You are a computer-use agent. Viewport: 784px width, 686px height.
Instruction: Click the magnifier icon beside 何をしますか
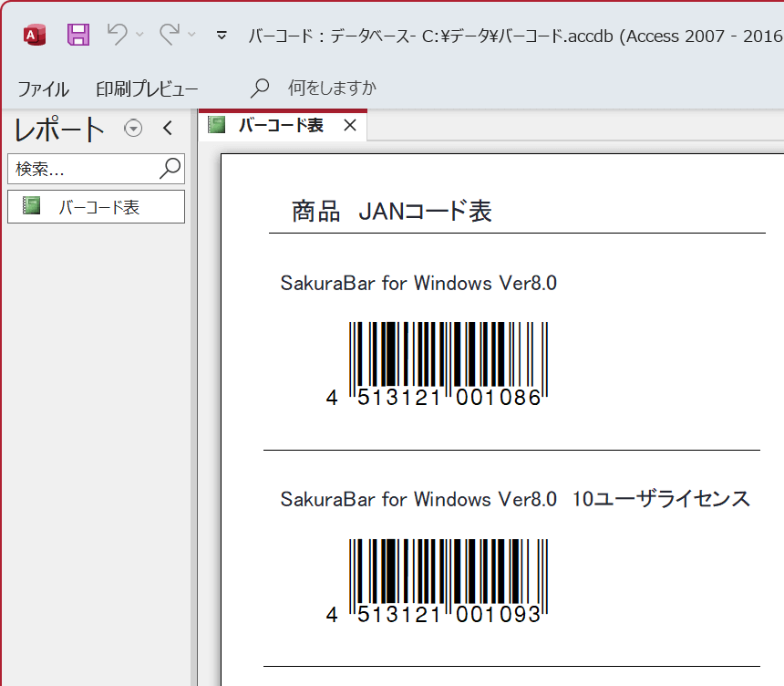click(x=260, y=88)
